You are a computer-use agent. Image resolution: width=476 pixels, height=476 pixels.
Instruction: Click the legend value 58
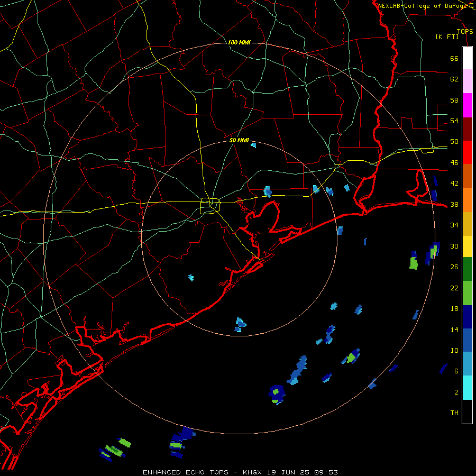click(454, 100)
